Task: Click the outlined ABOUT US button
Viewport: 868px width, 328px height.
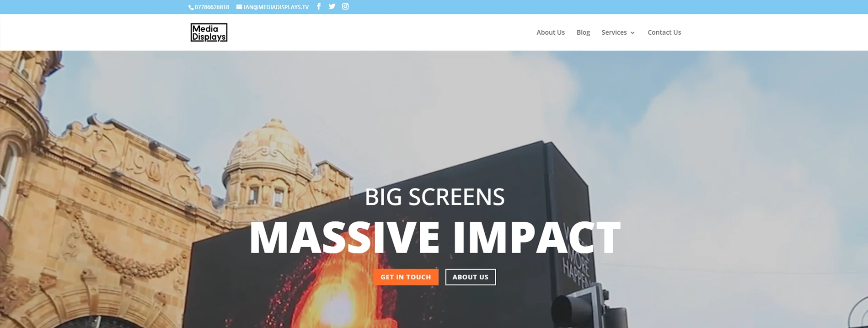Action: (x=471, y=277)
